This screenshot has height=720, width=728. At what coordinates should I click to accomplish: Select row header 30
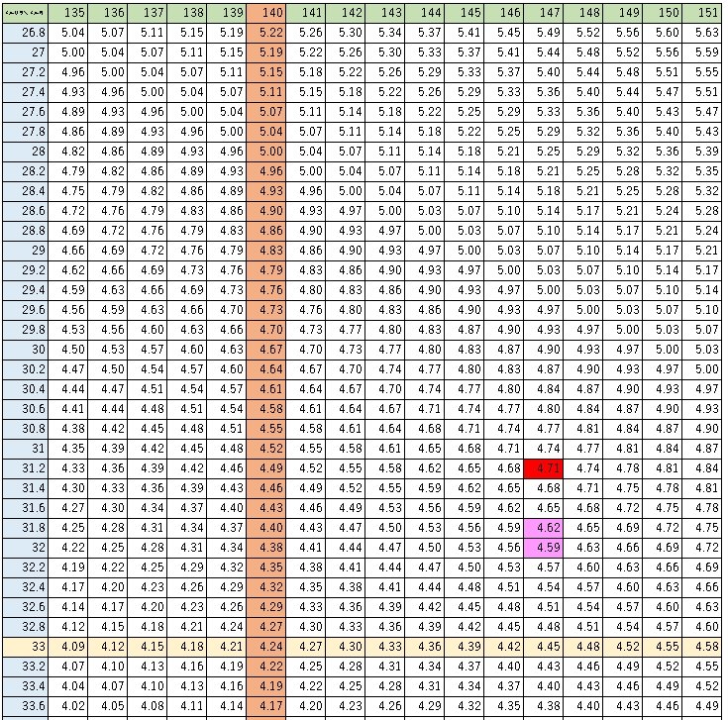pos(25,350)
